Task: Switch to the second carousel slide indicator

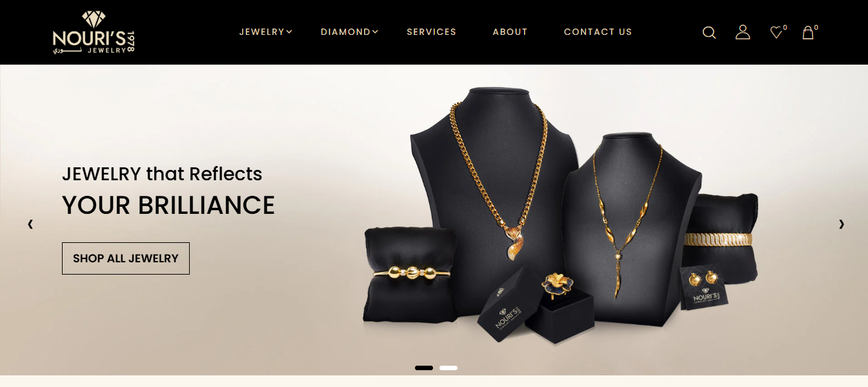Action: tap(449, 368)
